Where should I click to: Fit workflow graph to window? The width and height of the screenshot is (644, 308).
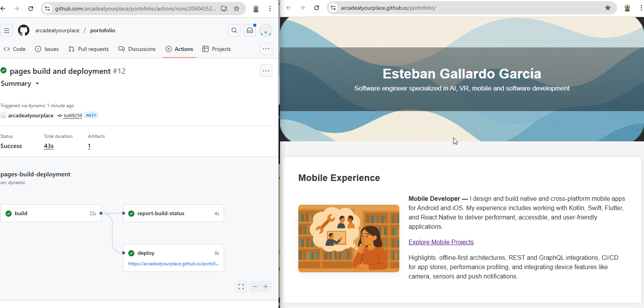click(x=241, y=287)
